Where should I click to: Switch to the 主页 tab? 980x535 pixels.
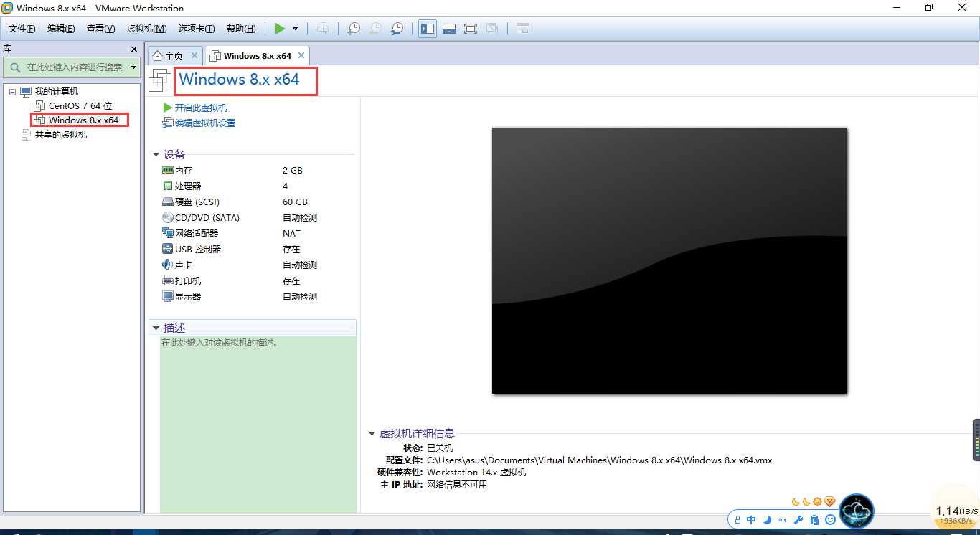[x=174, y=56]
